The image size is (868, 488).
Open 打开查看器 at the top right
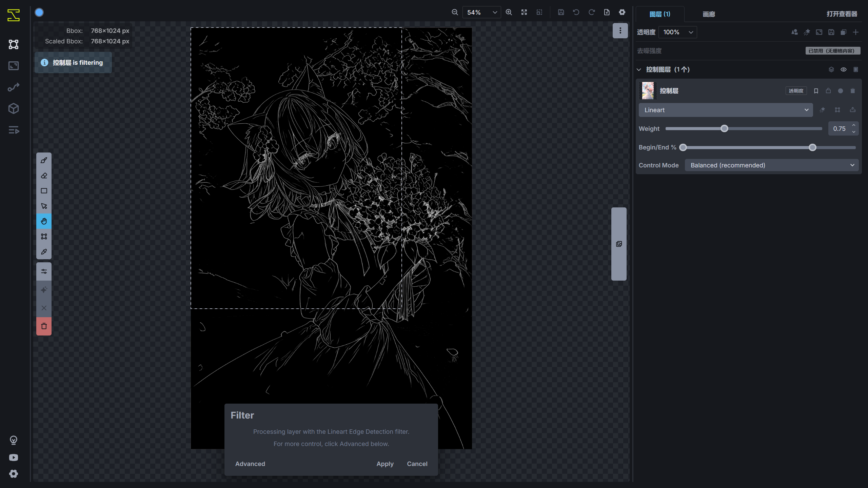[x=842, y=14]
